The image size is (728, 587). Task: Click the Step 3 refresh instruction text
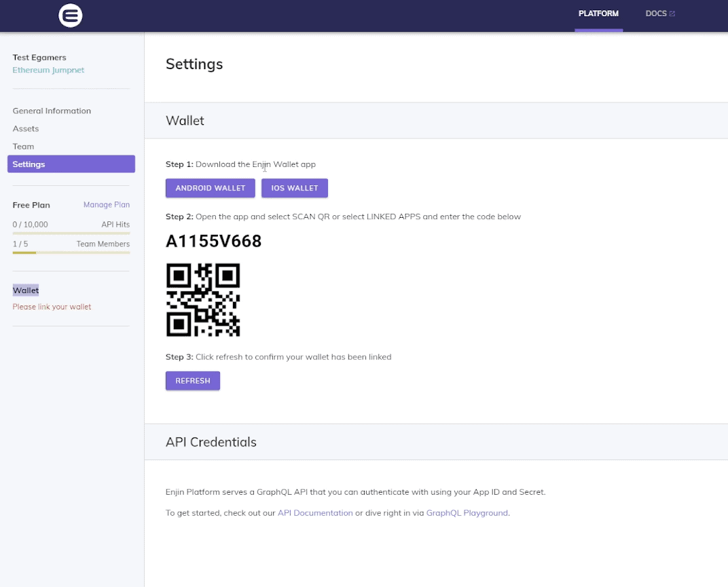pos(278,357)
